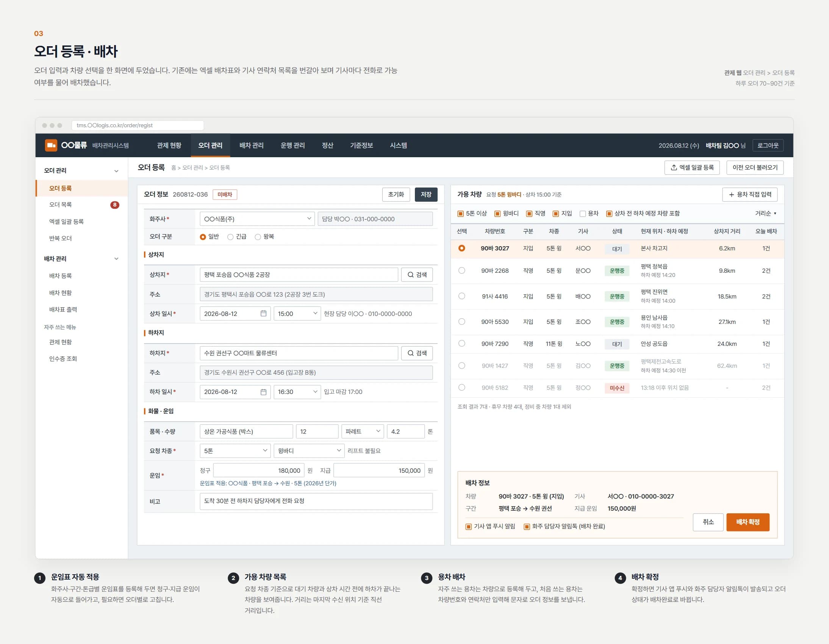Open the 거리순 sort dropdown

coord(765,214)
